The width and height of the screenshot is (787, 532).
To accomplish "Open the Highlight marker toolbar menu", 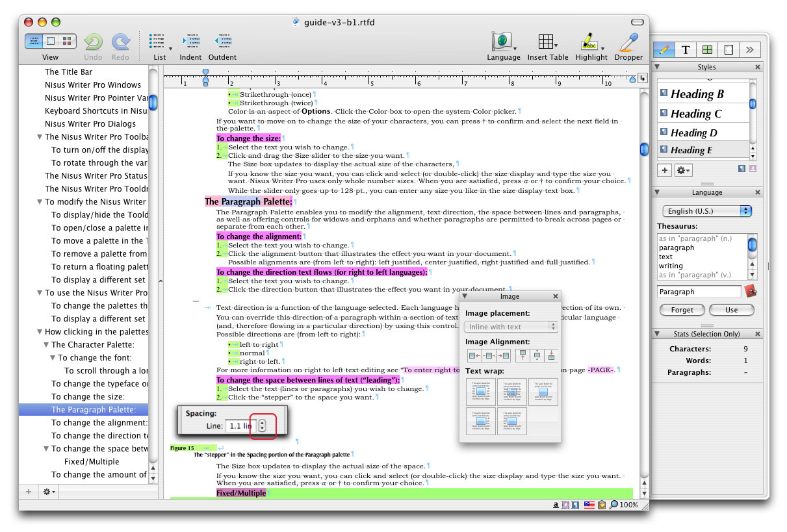I will point(591,42).
